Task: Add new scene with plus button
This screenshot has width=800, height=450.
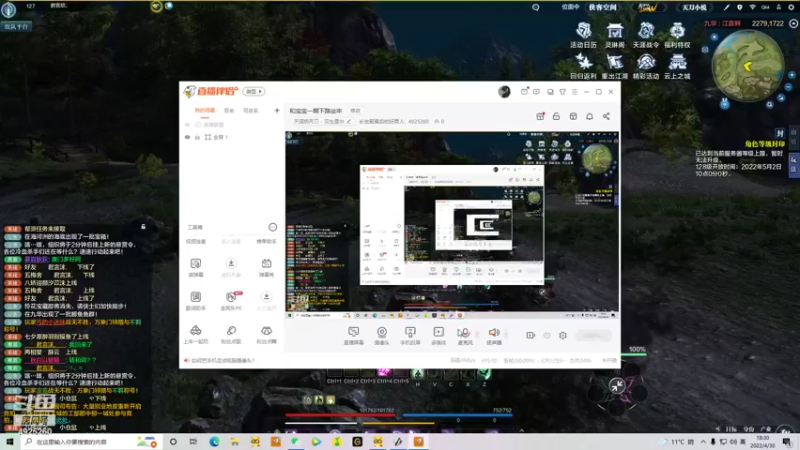Action: coord(277,110)
